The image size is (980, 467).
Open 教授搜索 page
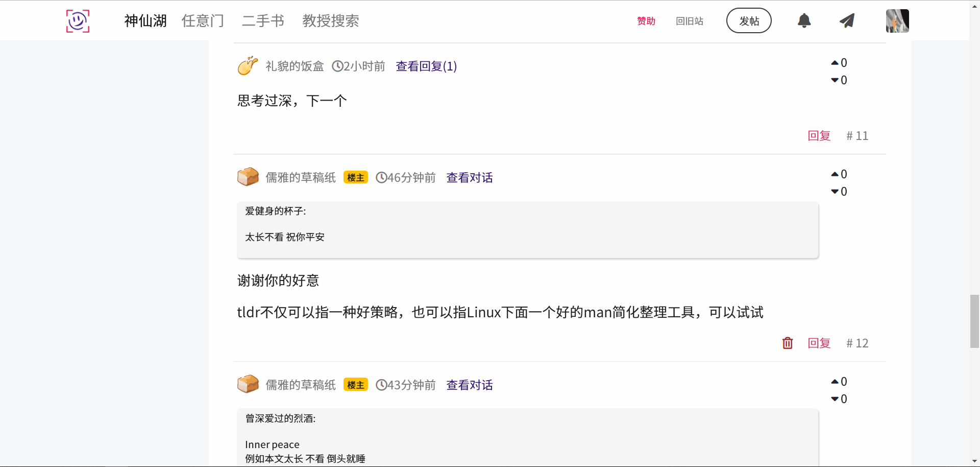330,21
